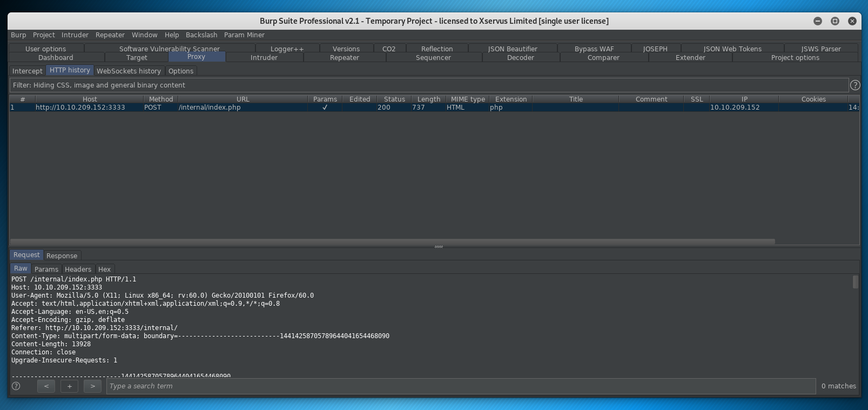Viewport: 868px width, 410px height.
Task: Click the pane splitter handle dots
Action: pyautogui.click(x=439, y=247)
